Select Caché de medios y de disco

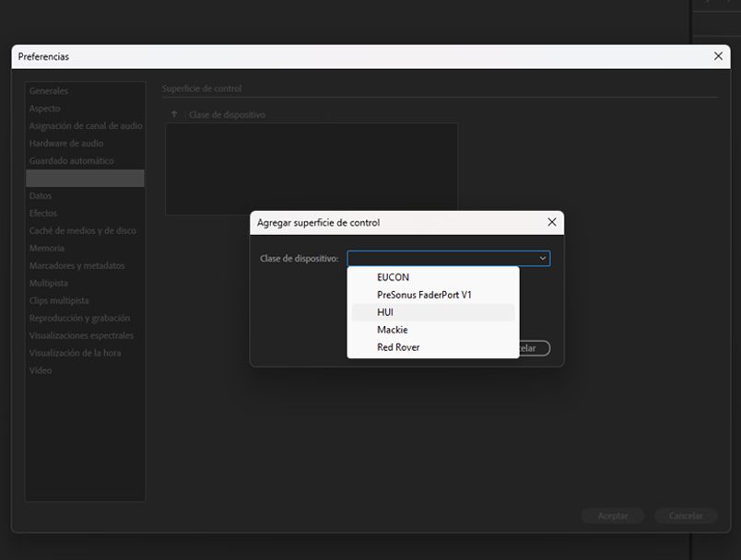[x=85, y=230]
